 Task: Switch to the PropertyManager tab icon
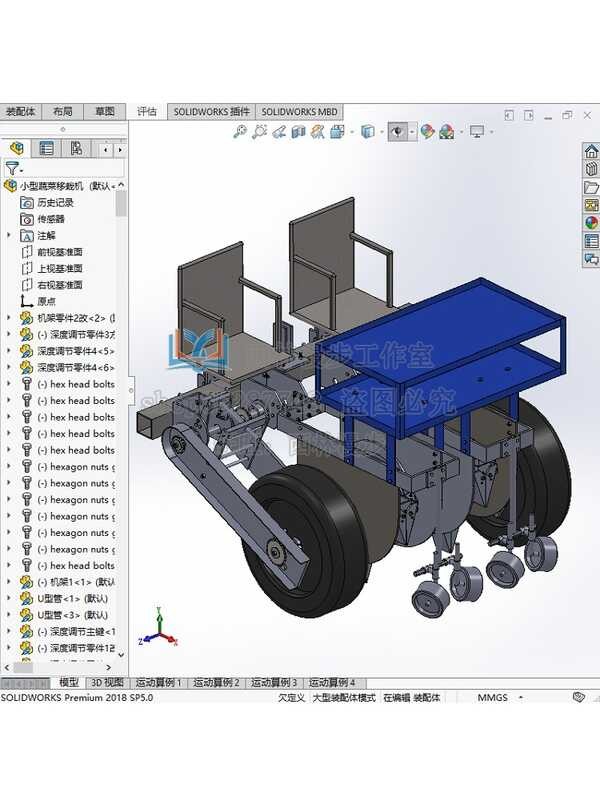[46, 149]
